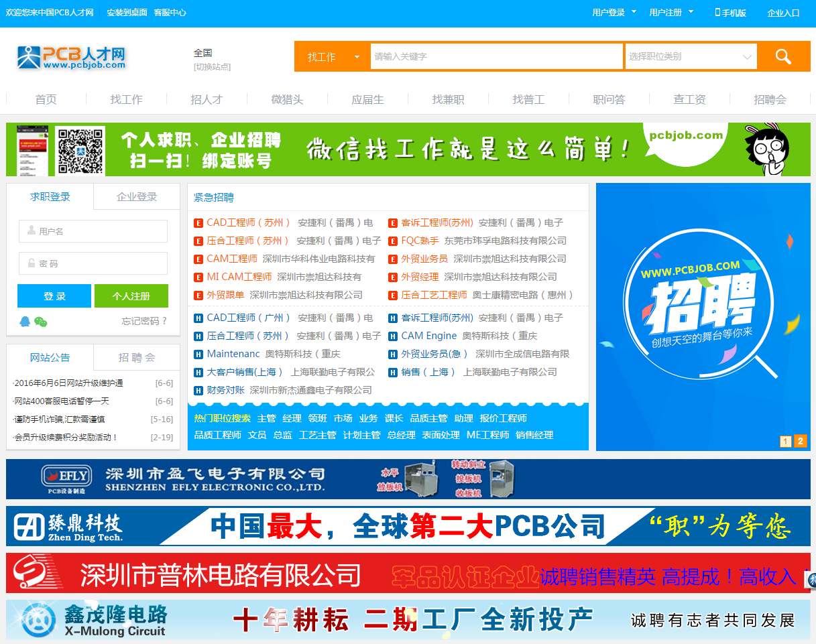Open the 招人才 navigation item
816x644 pixels.
pos(207,100)
